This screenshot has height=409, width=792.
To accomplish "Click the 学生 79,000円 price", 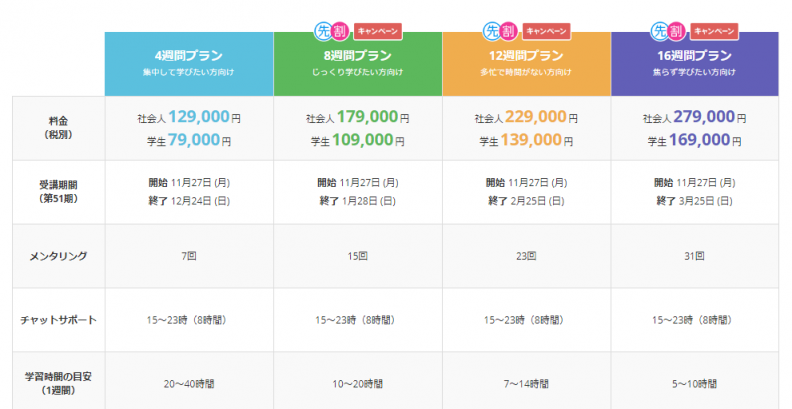I will [189, 140].
